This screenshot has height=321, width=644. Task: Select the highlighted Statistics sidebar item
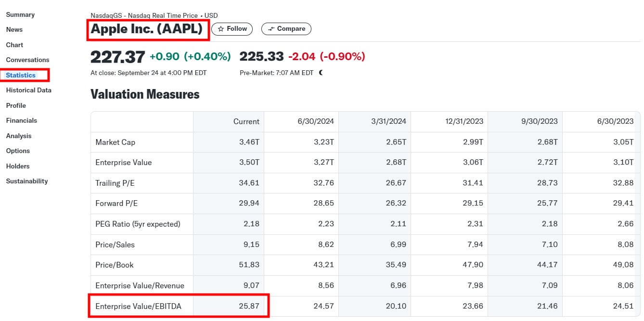click(21, 75)
